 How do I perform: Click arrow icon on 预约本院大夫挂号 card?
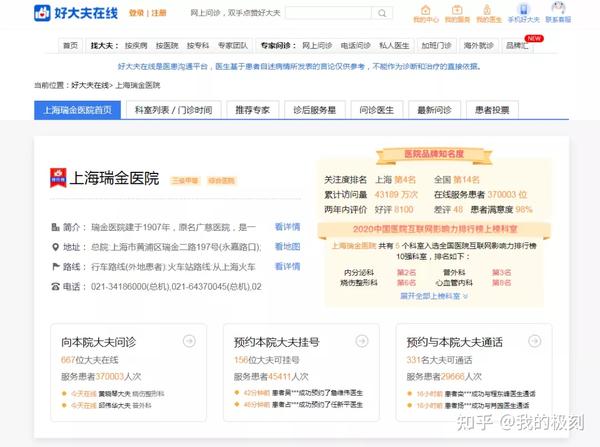(x=362, y=341)
